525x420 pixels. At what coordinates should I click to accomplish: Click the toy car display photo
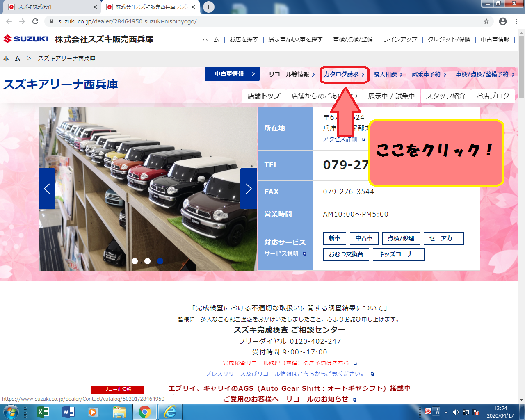(148, 189)
